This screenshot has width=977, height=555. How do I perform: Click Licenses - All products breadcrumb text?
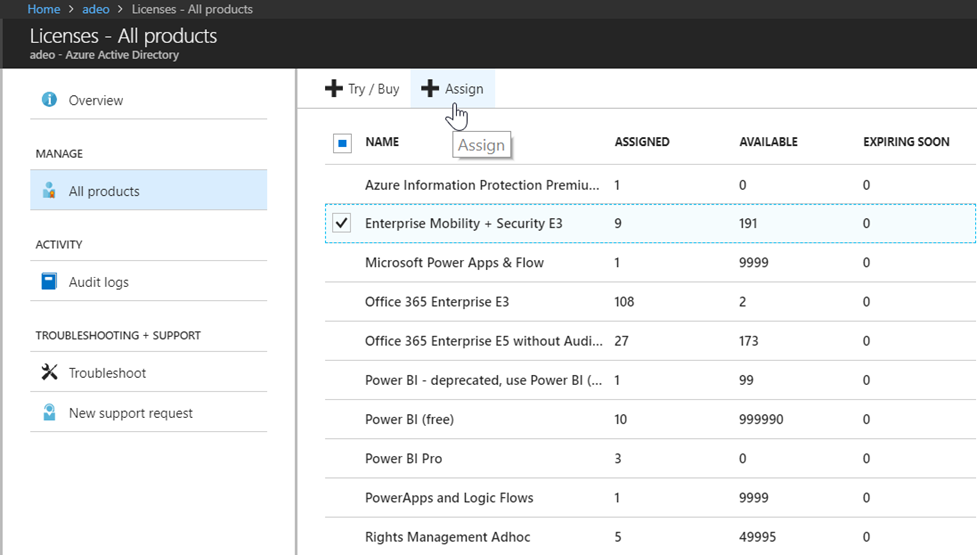(x=192, y=9)
